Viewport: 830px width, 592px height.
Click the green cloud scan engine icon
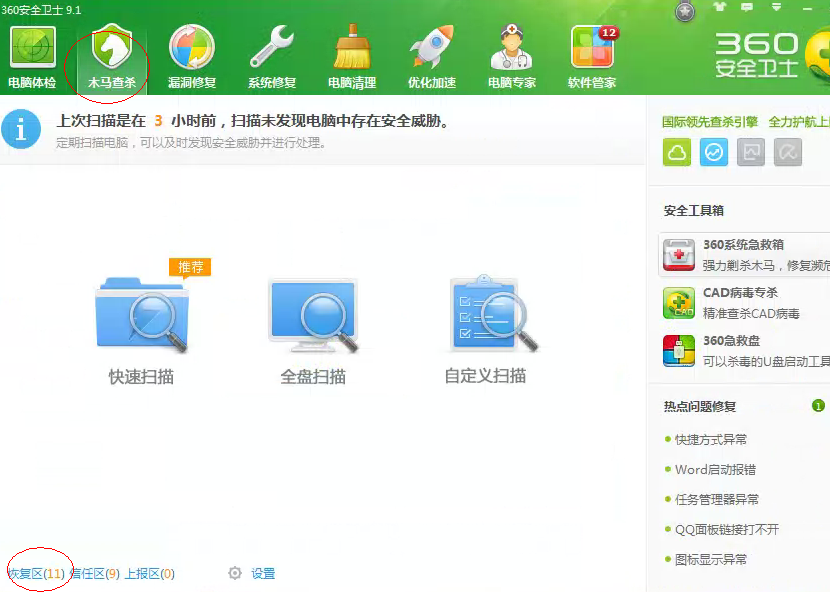coord(677,153)
